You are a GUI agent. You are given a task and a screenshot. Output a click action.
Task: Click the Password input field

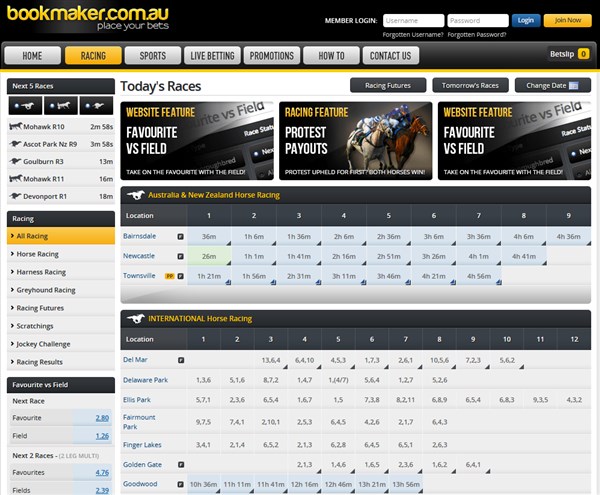click(478, 21)
